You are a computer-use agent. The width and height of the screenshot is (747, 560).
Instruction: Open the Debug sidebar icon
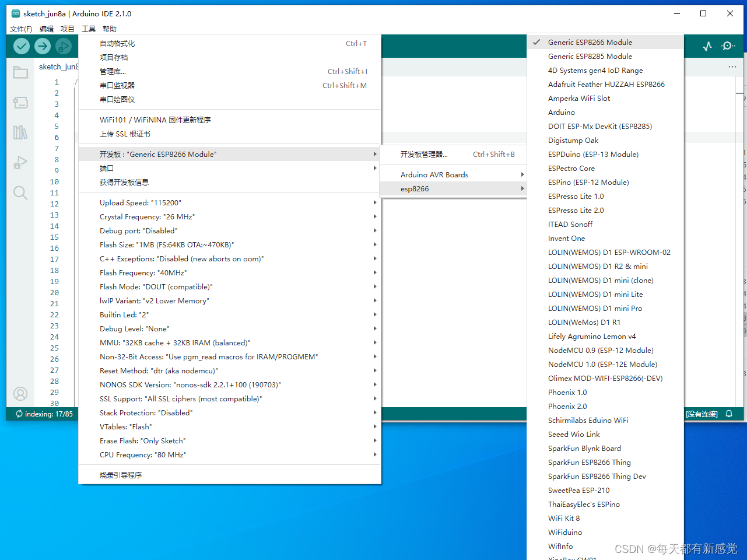[x=20, y=163]
